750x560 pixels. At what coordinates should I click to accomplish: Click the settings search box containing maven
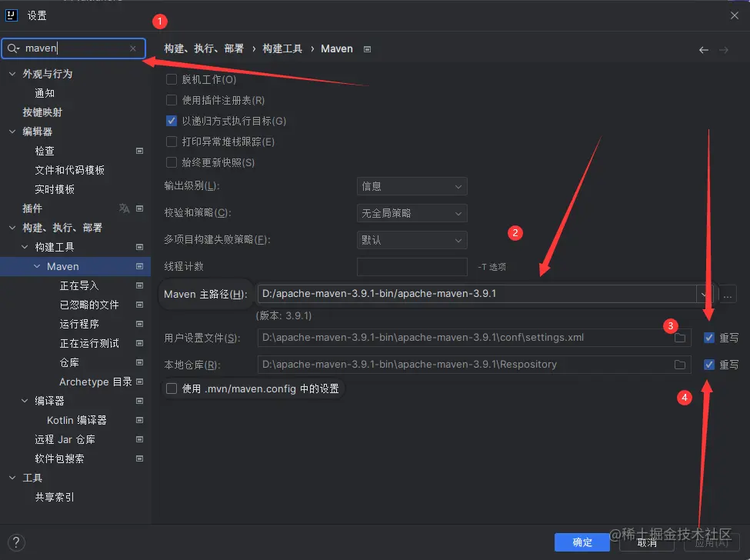pos(74,48)
